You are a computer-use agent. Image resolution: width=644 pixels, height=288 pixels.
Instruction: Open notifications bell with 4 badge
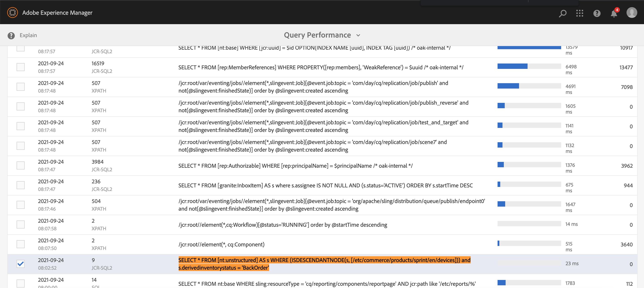[614, 13]
